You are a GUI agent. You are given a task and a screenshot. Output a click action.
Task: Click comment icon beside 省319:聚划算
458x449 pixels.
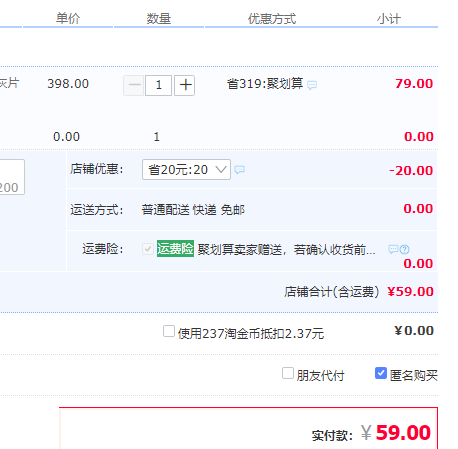pyautogui.click(x=312, y=85)
